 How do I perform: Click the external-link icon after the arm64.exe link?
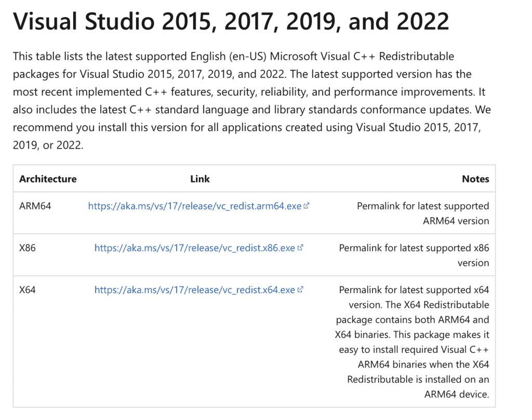[x=307, y=206]
